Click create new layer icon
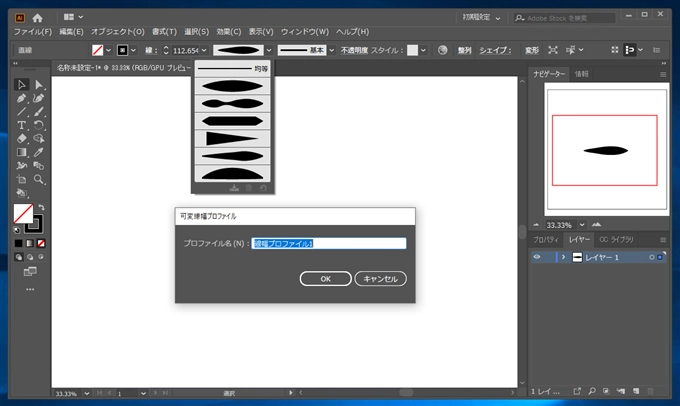This screenshot has width=680, height=406. click(636, 391)
